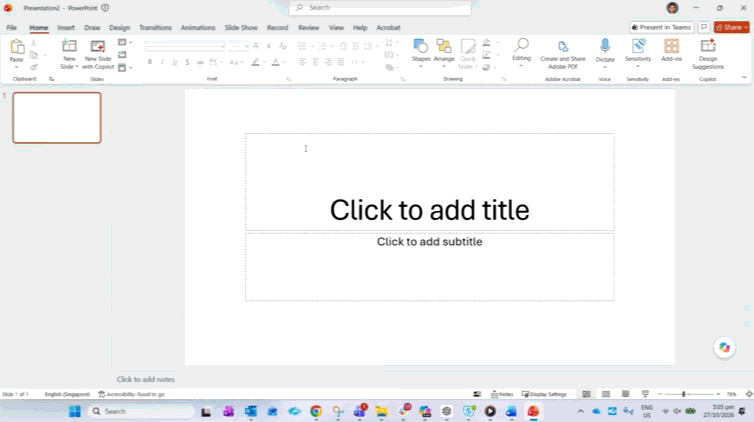Switch to the Design tab
This screenshot has width=754, height=422.
(119, 28)
